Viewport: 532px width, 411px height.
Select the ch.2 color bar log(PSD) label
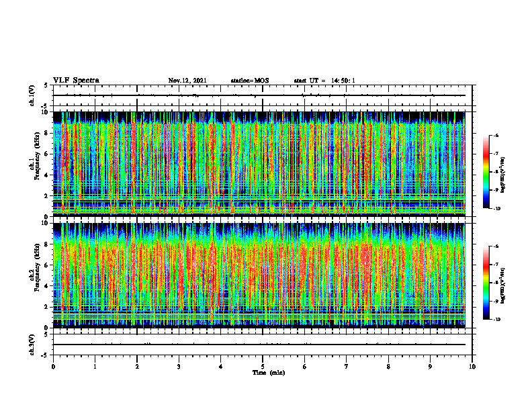click(503, 285)
